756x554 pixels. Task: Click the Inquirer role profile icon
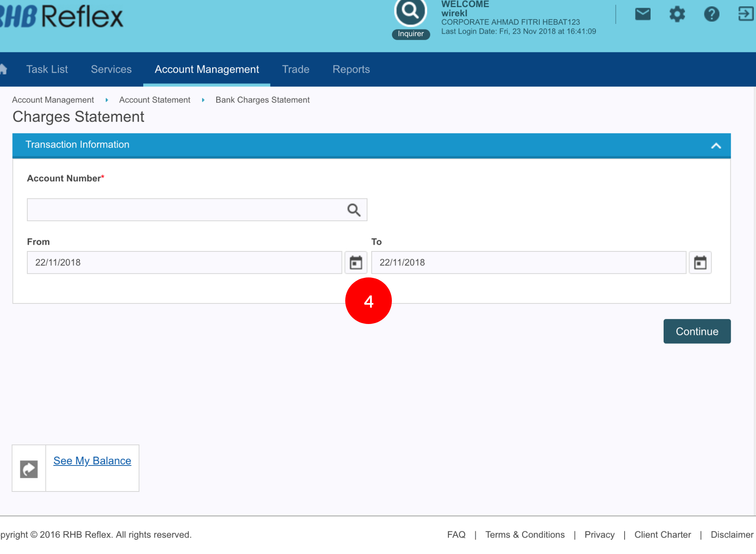[410, 13]
